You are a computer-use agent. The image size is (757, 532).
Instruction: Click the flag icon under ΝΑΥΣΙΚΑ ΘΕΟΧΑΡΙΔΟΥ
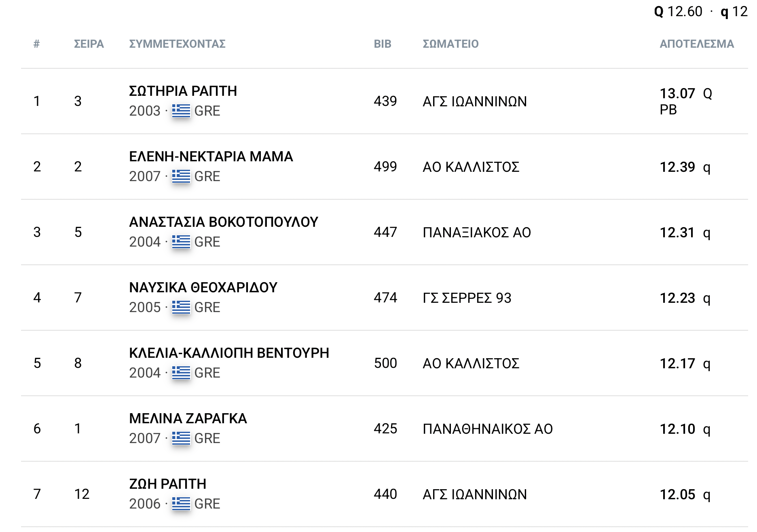[x=181, y=307]
